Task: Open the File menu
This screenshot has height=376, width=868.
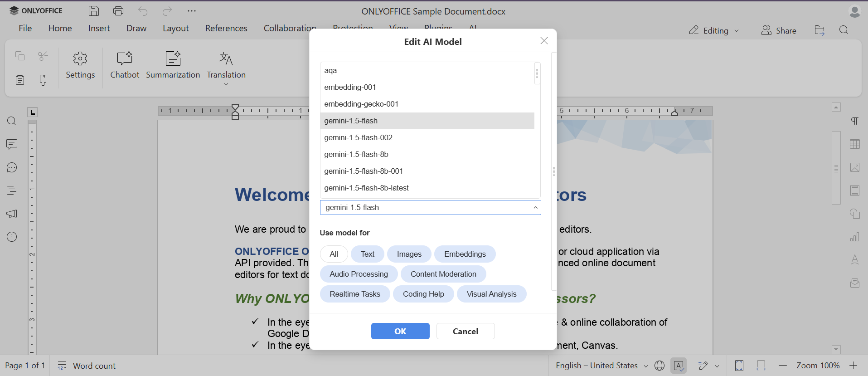Action: click(x=25, y=28)
